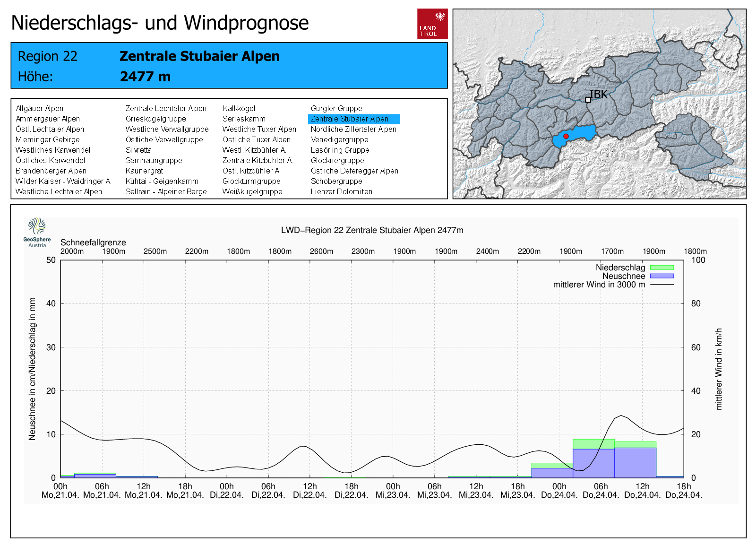Open Zentrale Lechtaler Alpen forecast
This screenshot has height=545, width=756.
pyautogui.click(x=166, y=109)
